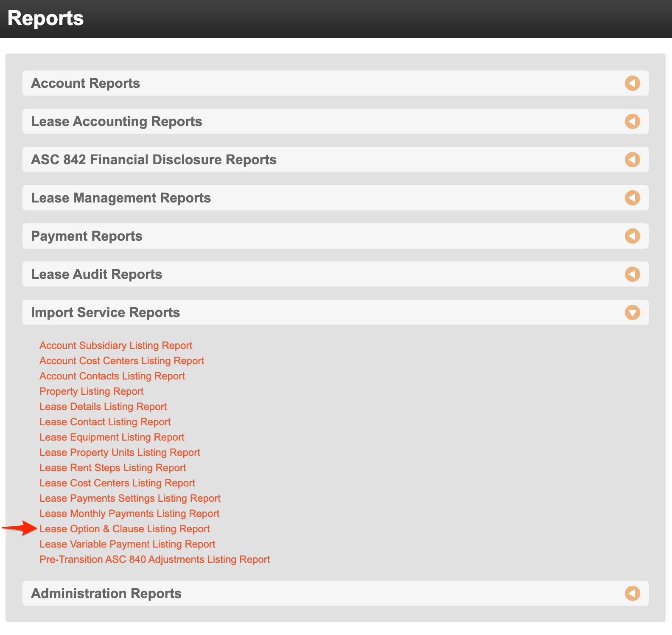672x635 pixels.
Task: Open Account Subsidiary Listing Report
Action: point(115,346)
